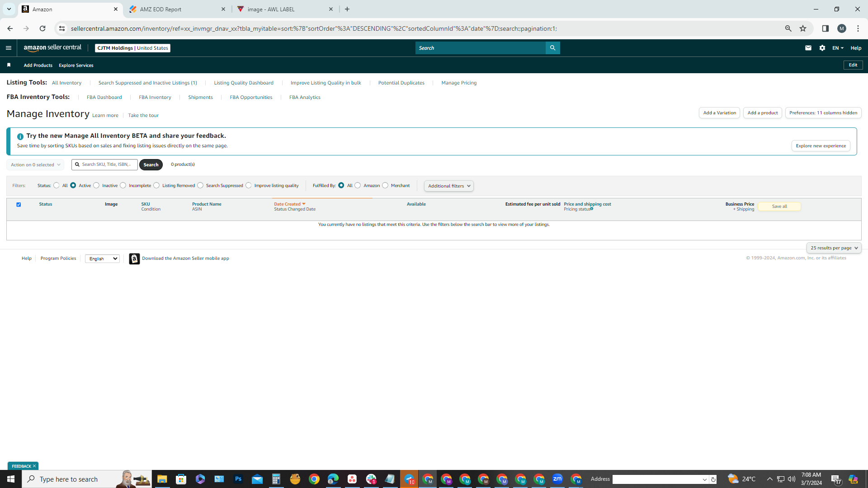Viewport: 868px width, 488px height.
Task: Open FBA Dashboard tool
Action: coord(104,97)
